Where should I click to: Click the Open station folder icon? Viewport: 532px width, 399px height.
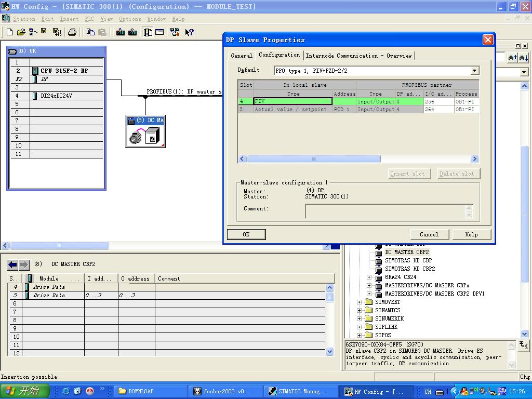21,32
